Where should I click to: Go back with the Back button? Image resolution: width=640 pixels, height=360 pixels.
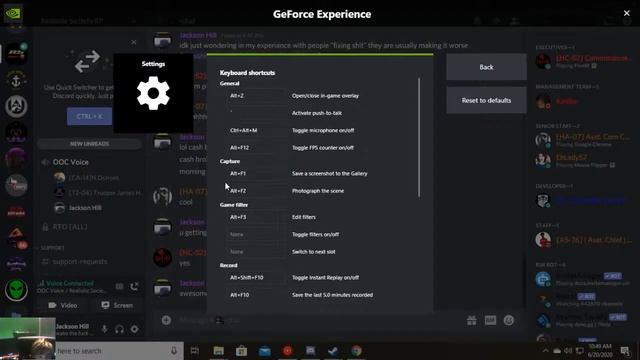(486, 67)
